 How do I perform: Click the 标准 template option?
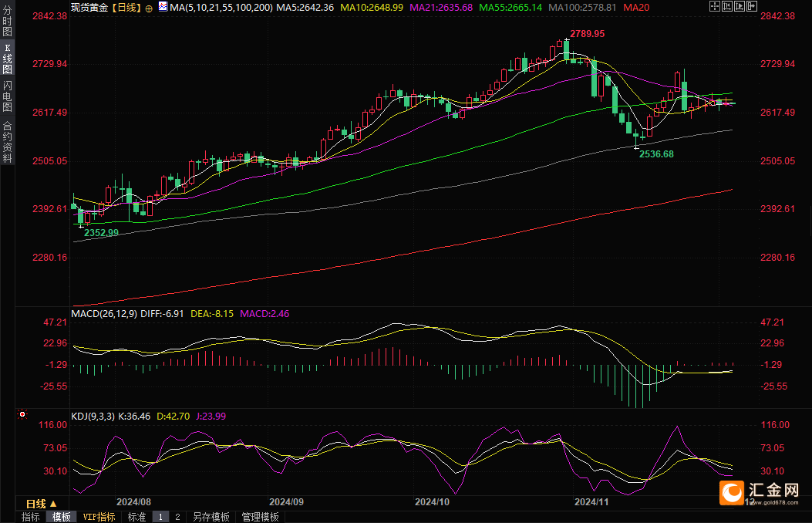[136, 517]
